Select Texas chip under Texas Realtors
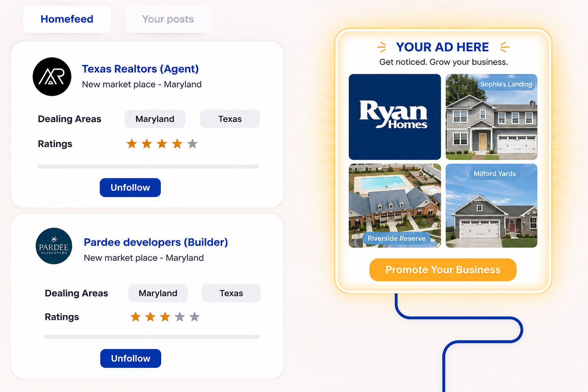The height and width of the screenshot is (392, 588). (x=230, y=119)
